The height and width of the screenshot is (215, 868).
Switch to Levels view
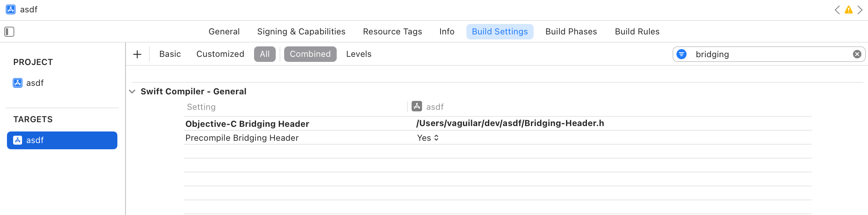pos(359,54)
